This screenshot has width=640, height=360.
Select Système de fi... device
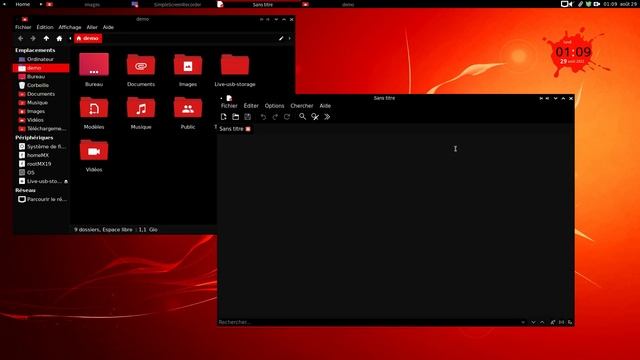point(41,147)
